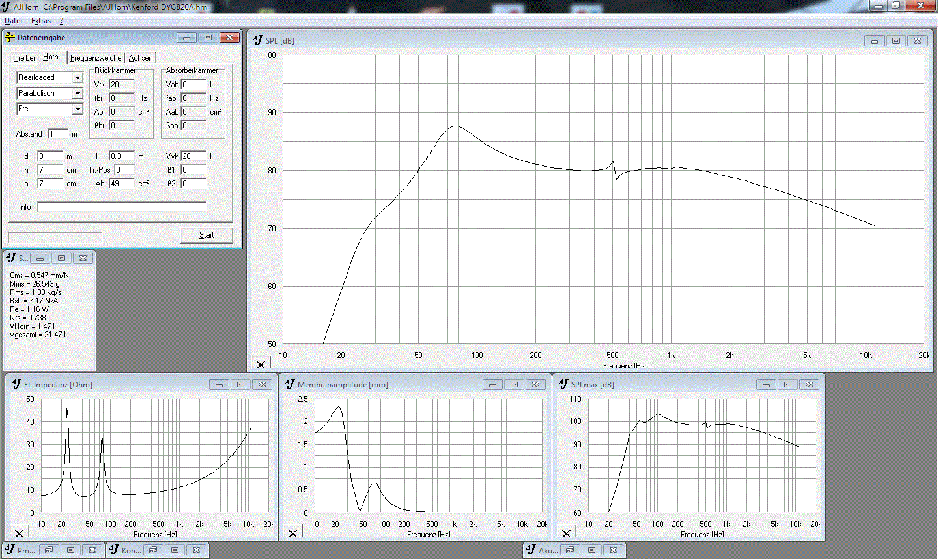Open the Frei radiation dropdown
The image size is (938, 560).
coord(78,109)
